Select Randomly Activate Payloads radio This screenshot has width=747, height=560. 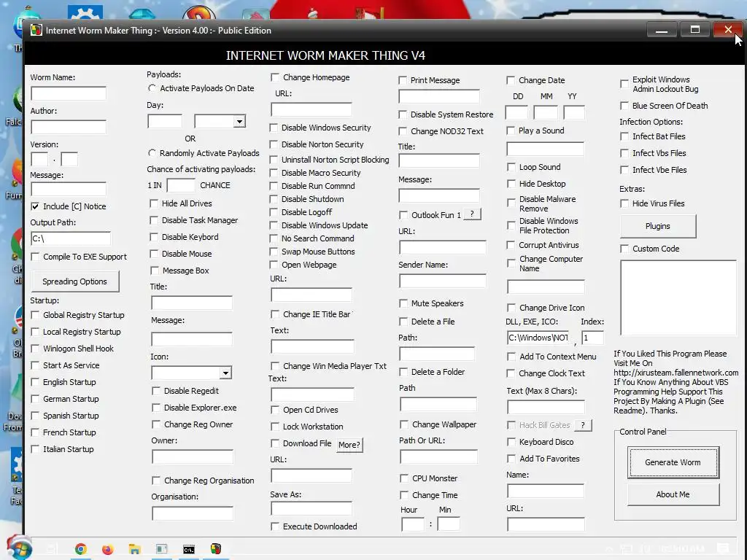coord(152,153)
